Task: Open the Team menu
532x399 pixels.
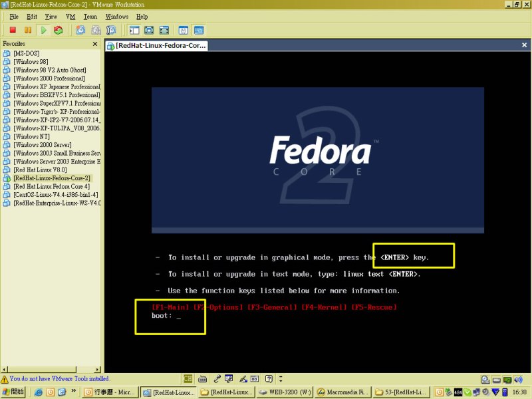Action: (90, 17)
